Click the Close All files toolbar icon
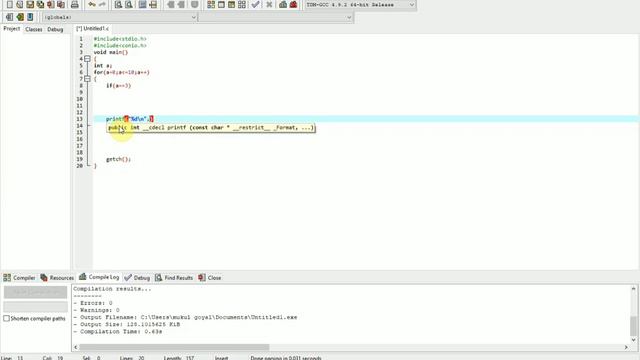This screenshot has width=640, height=360. (61, 4)
